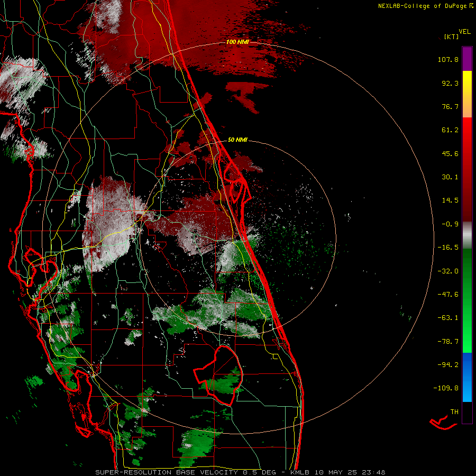Click the -78.7 scale value
476x476 pixels.
pyautogui.click(x=448, y=342)
